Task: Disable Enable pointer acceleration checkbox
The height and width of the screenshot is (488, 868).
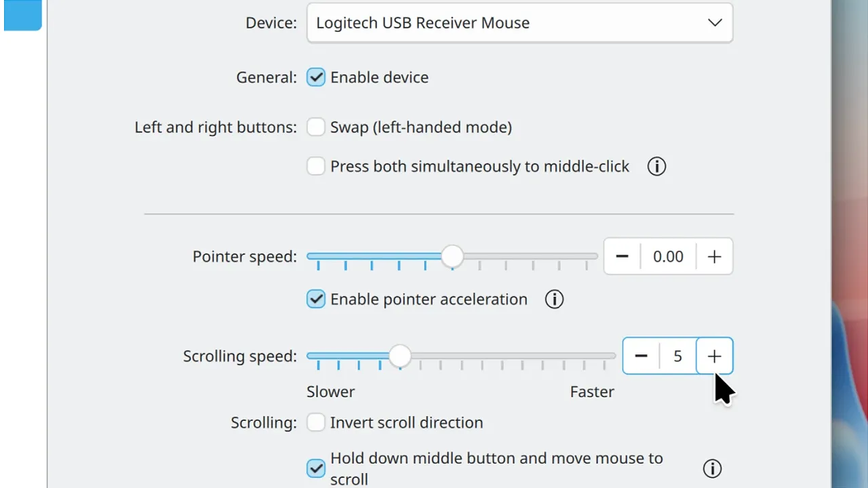Action: click(x=316, y=299)
